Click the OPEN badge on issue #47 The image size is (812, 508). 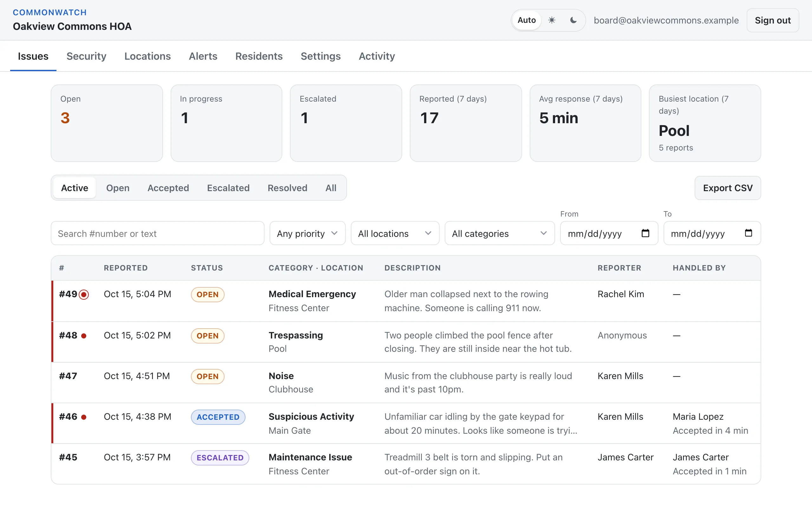[x=207, y=376]
